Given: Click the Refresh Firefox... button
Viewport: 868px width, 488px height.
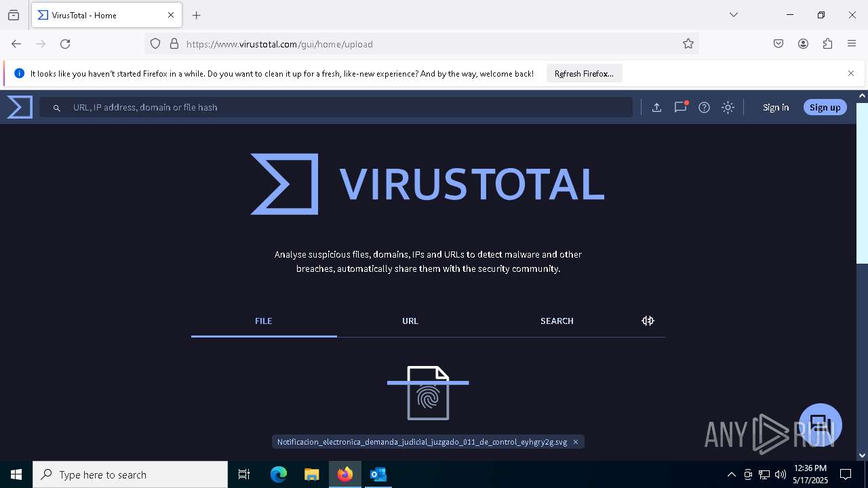Looking at the screenshot, I should 584,73.
